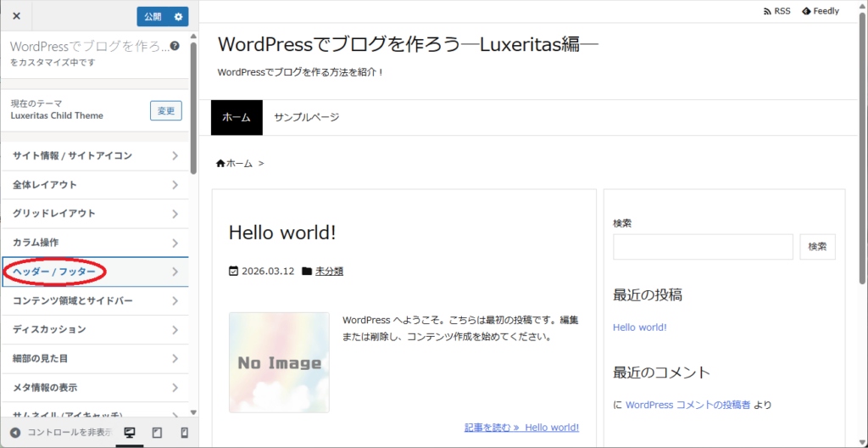This screenshot has height=448, width=868.
Task: Expand chevron on ヘッダー / フッター row
Action: 175,272
